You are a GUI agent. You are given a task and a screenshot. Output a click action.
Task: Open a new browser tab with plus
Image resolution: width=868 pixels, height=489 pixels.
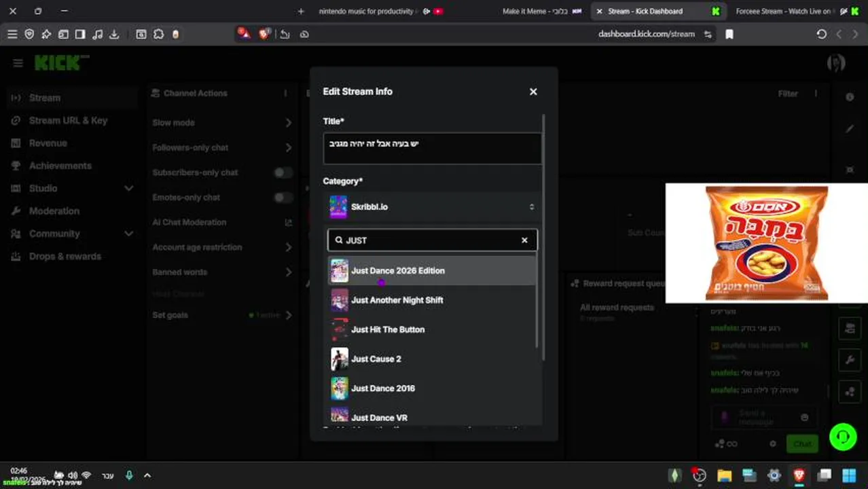301,12
